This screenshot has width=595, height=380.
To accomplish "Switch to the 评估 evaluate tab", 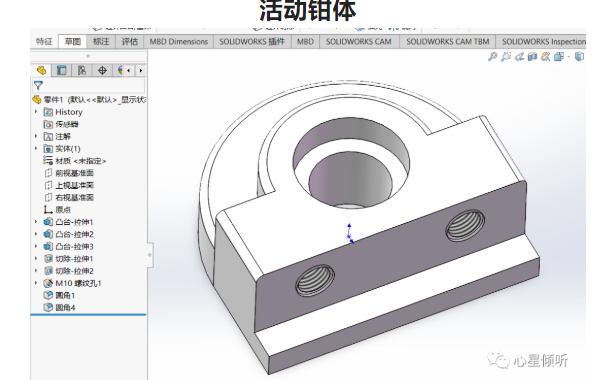I will coord(129,41).
